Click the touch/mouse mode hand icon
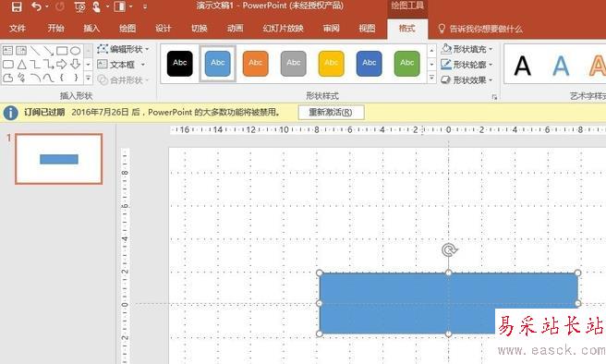The height and width of the screenshot is (364, 606). 96,7
